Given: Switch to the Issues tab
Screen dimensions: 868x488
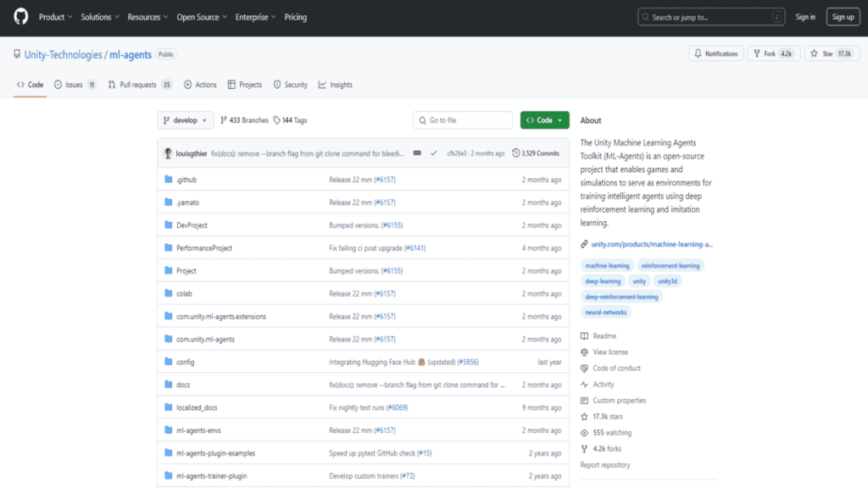Looking at the screenshot, I should click(75, 85).
